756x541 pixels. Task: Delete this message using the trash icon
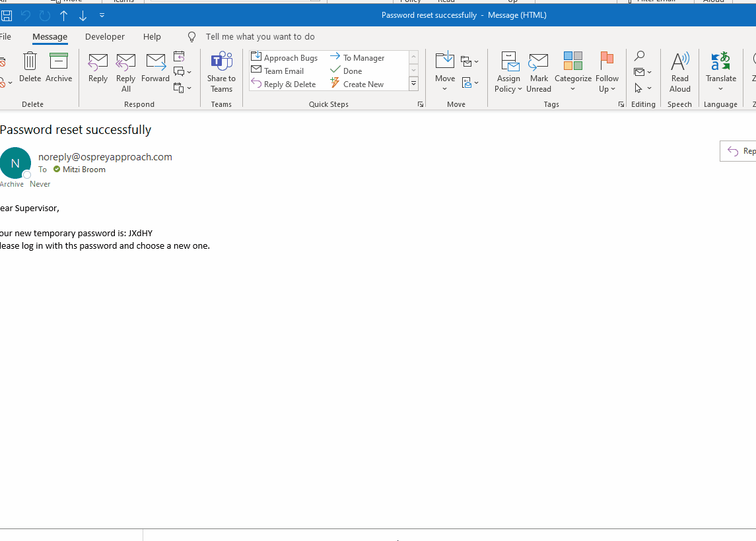(30, 67)
